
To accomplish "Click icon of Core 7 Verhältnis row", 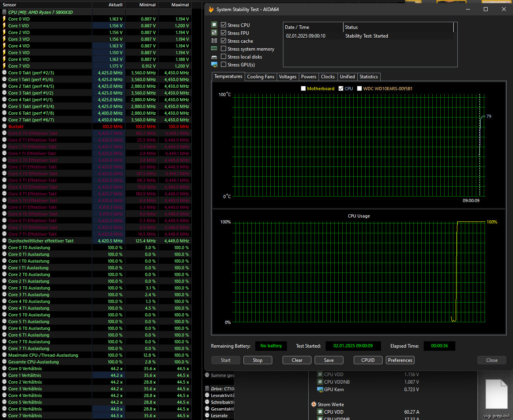I will [4, 416].
